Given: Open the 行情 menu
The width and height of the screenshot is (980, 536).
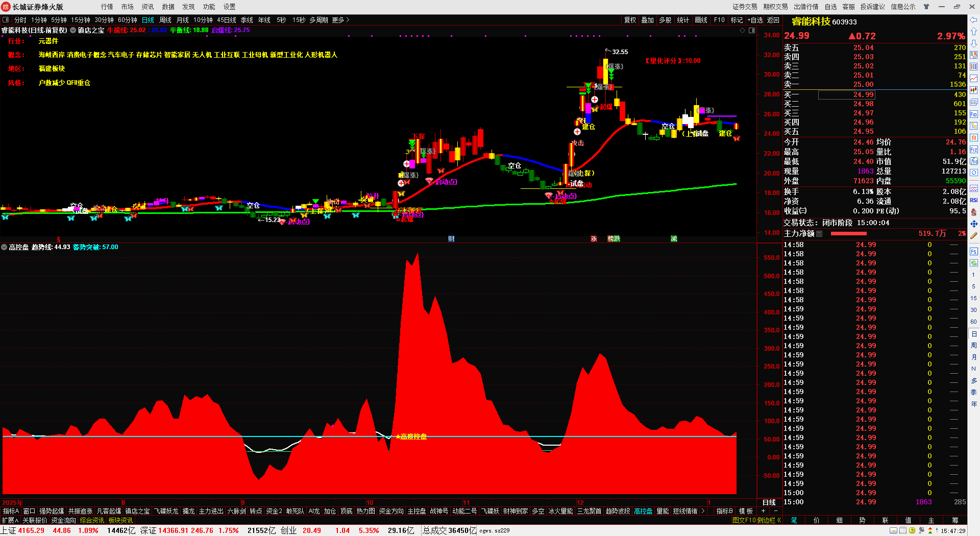Looking at the screenshot, I should click(107, 7).
